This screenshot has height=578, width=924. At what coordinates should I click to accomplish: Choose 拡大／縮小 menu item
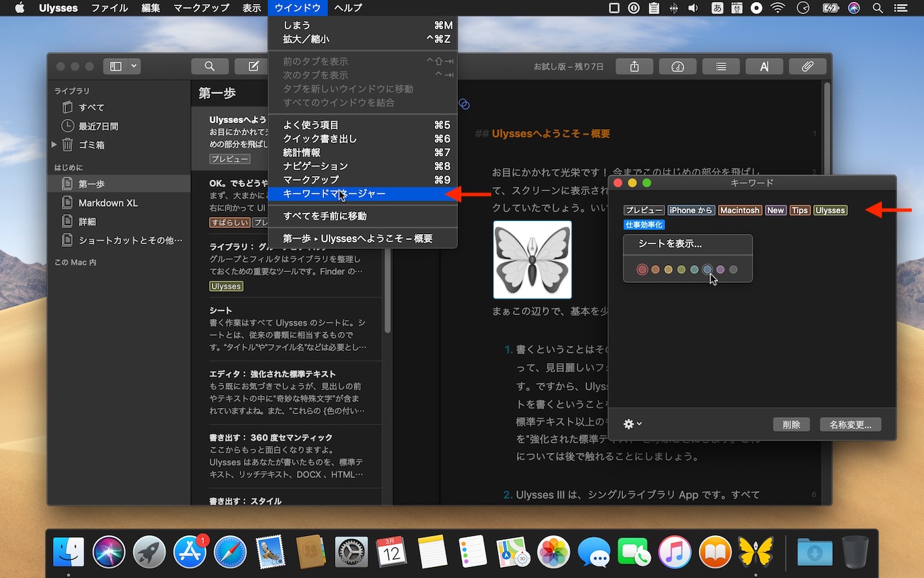click(363, 39)
